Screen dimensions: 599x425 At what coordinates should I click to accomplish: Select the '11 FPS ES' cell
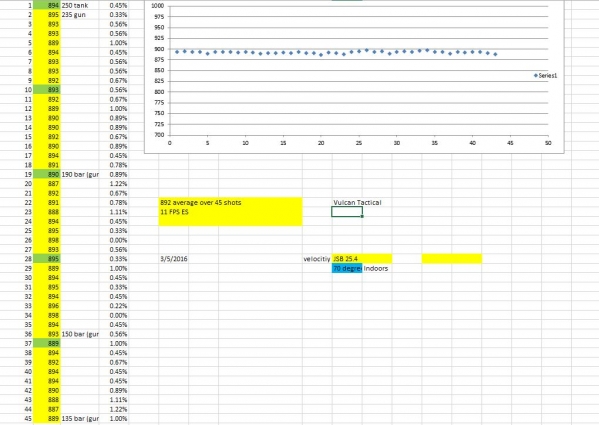coord(230,212)
